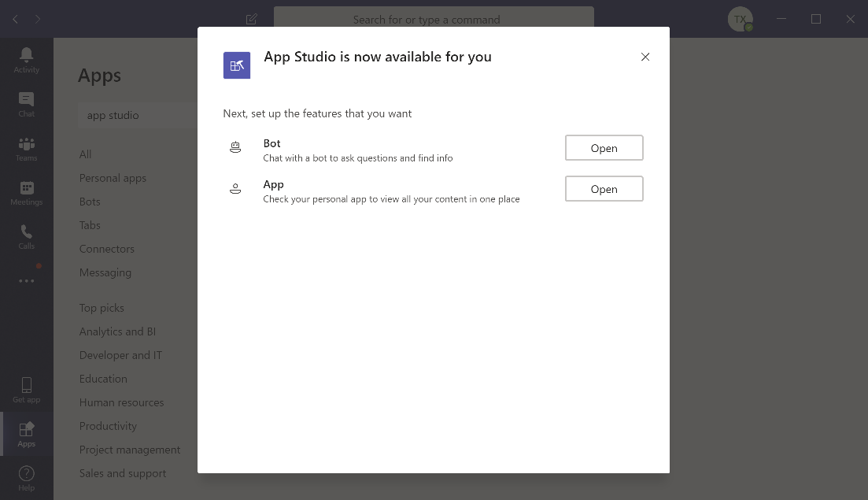Open the TX profile avatar
The height and width of the screenshot is (500, 868).
[741, 20]
